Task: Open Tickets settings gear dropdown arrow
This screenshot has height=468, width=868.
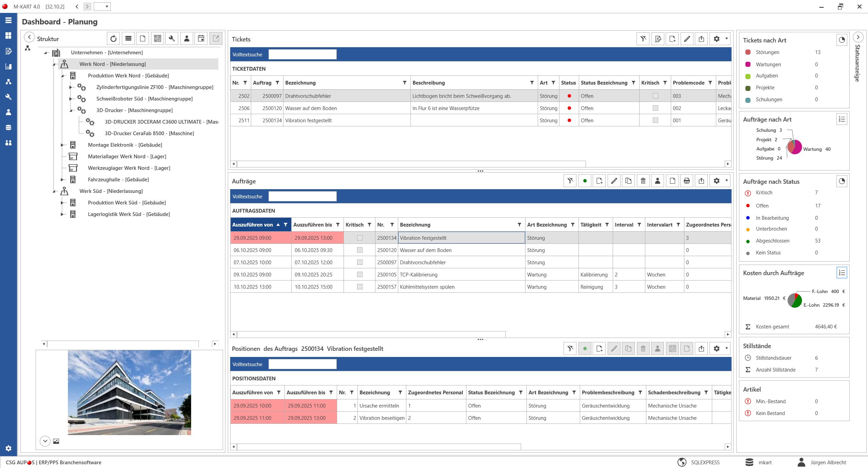Action: click(x=726, y=39)
